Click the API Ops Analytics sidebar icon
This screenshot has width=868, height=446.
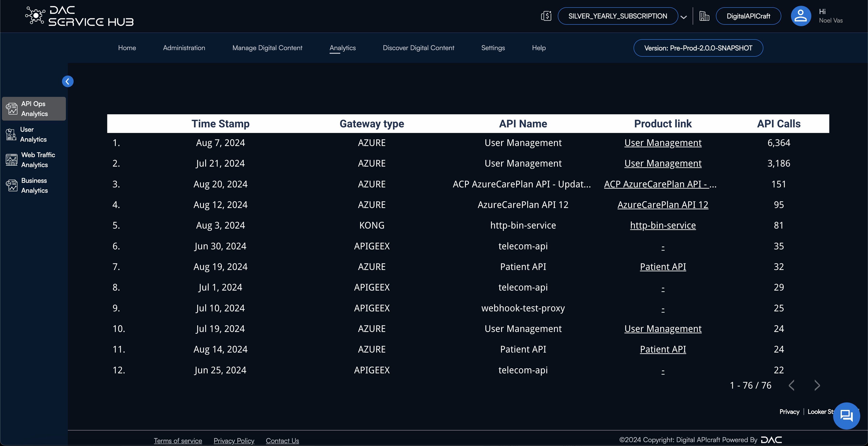tap(12, 108)
